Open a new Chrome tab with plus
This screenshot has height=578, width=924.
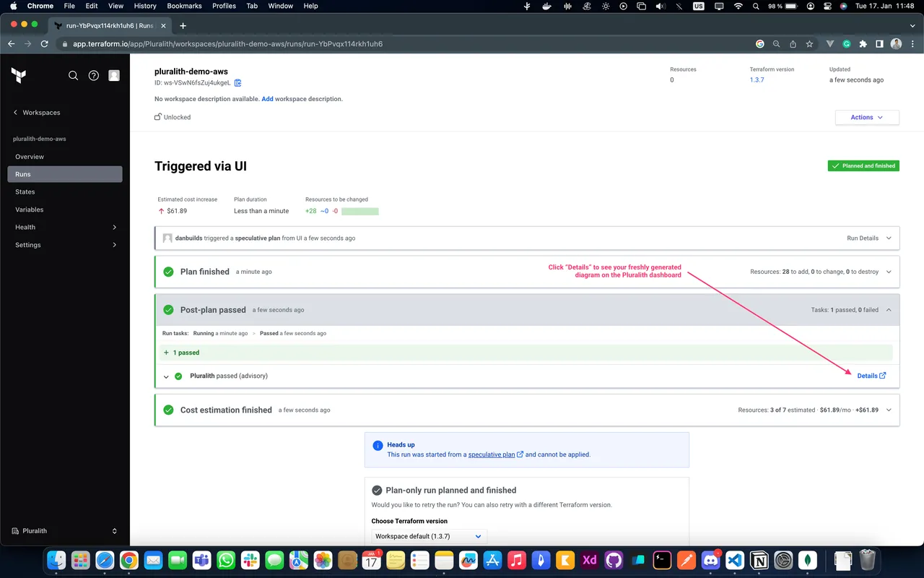(183, 25)
